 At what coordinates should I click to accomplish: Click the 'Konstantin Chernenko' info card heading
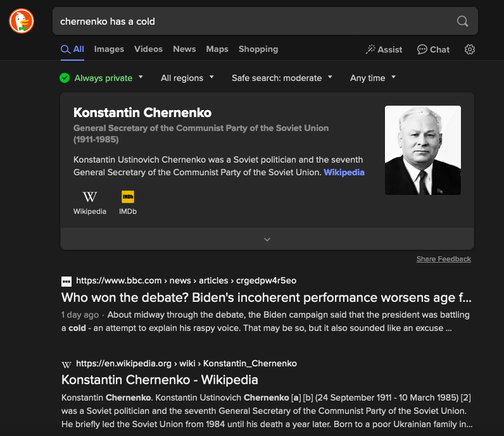click(142, 113)
